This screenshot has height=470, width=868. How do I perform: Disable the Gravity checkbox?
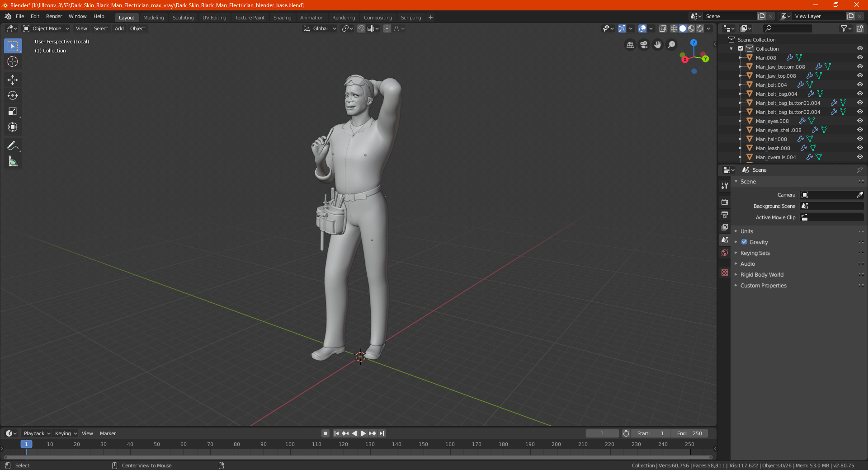coord(744,242)
